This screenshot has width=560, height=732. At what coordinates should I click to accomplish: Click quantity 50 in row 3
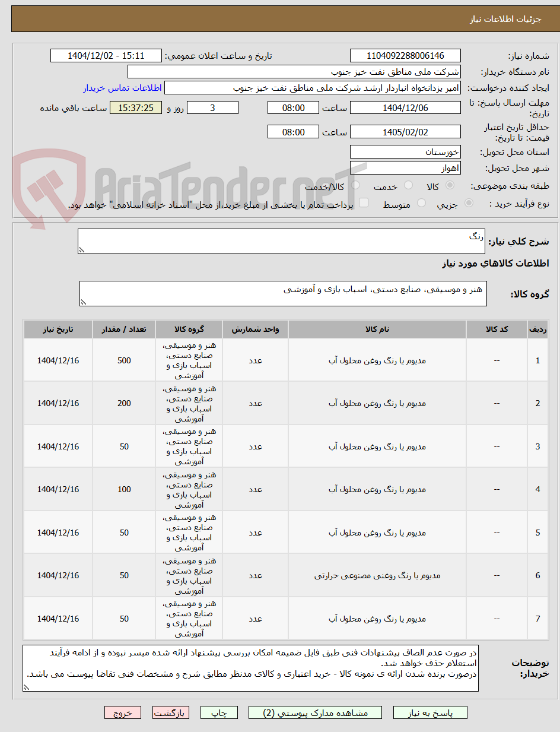(124, 446)
